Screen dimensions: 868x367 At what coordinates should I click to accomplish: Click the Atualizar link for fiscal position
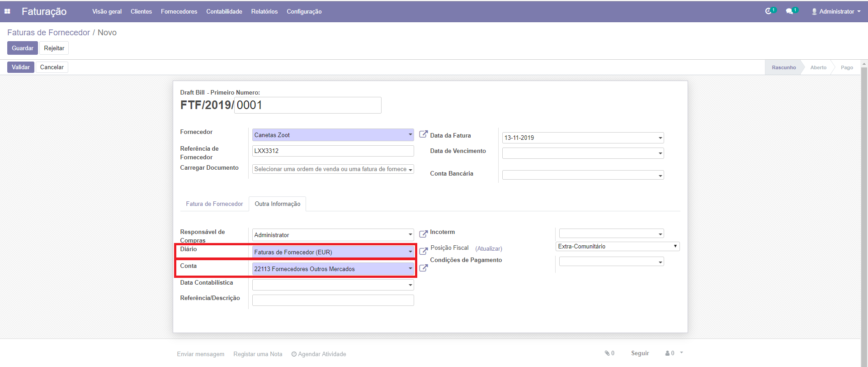point(489,249)
